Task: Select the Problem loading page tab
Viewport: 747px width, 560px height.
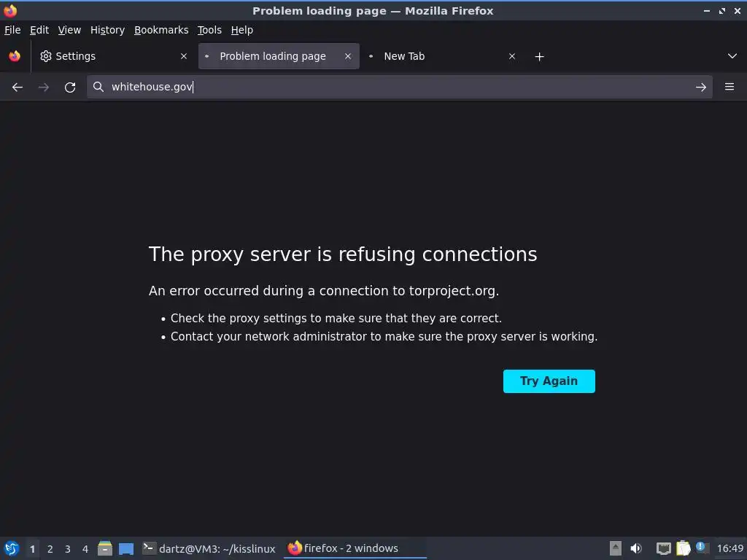Action: (279, 56)
